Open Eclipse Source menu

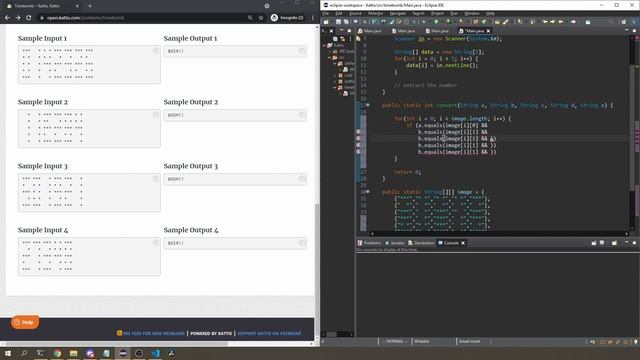tap(355, 13)
